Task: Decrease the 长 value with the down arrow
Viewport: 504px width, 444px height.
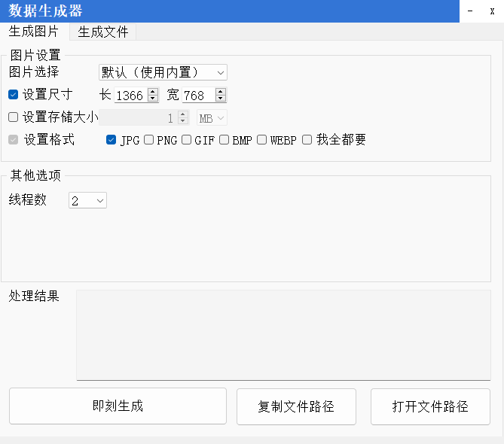Action: pyautogui.click(x=153, y=99)
